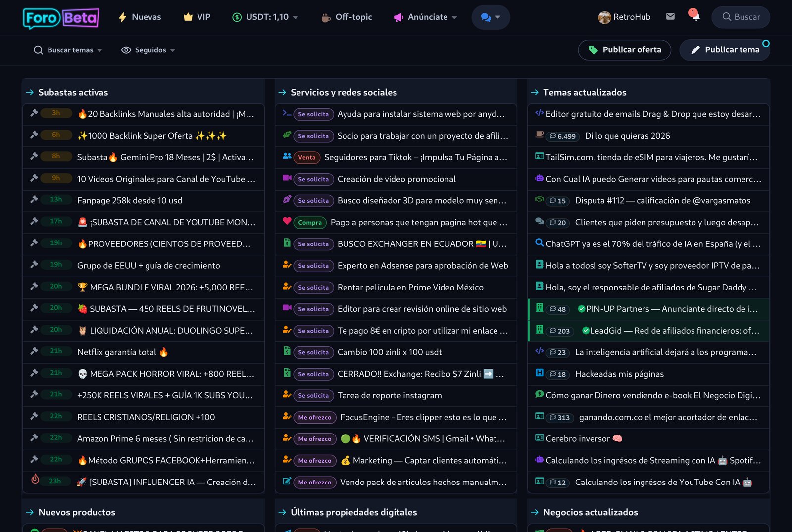Click magnifier icon beside ChatGPT ya es el 70%

pyautogui.click(x=540, y=242)
